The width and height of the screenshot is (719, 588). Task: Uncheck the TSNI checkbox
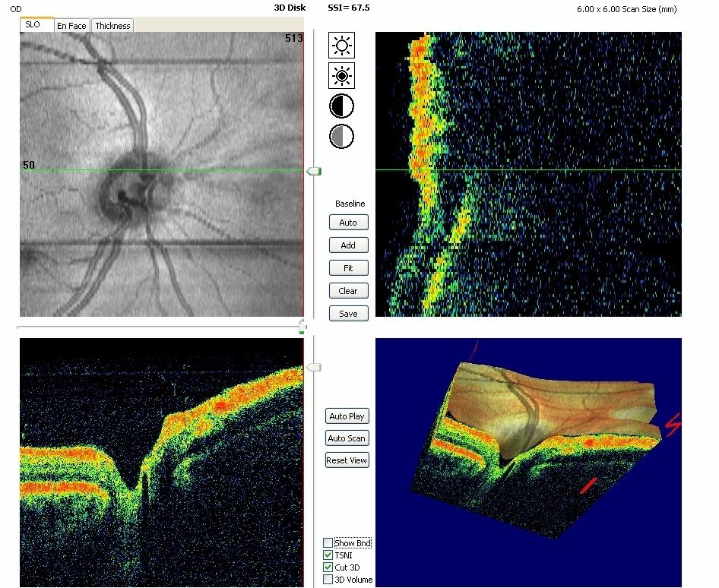coord(328,555)
